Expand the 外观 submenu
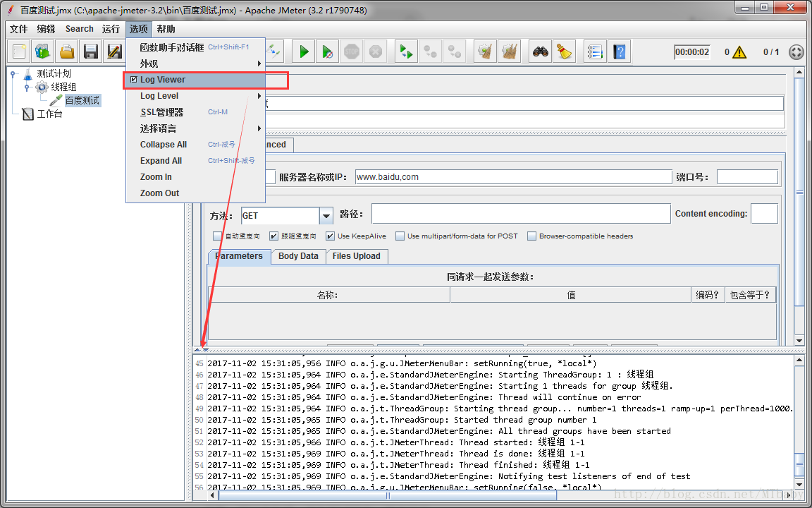This screenshot has width=812, height=508. (x=196, y=64)
